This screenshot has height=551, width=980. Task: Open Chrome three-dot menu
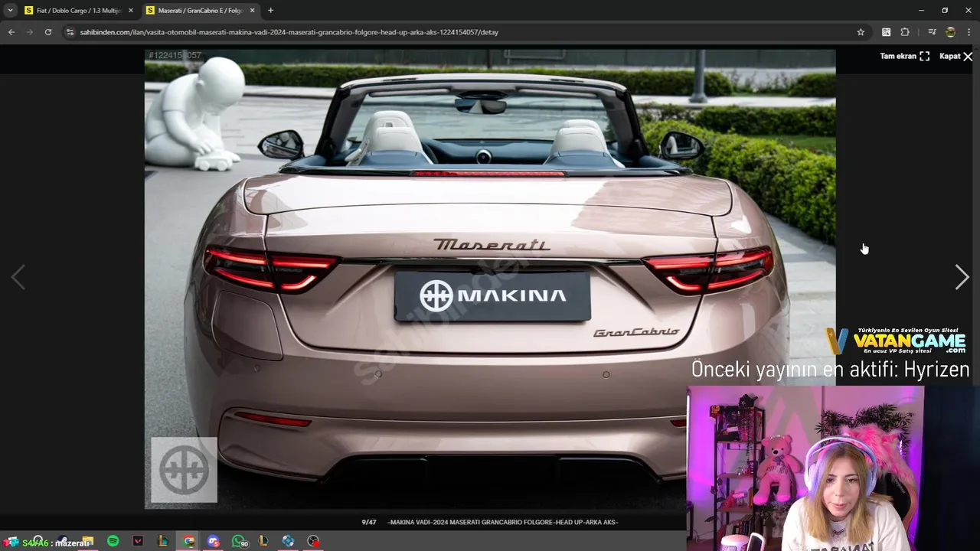[x=969, y=32]
